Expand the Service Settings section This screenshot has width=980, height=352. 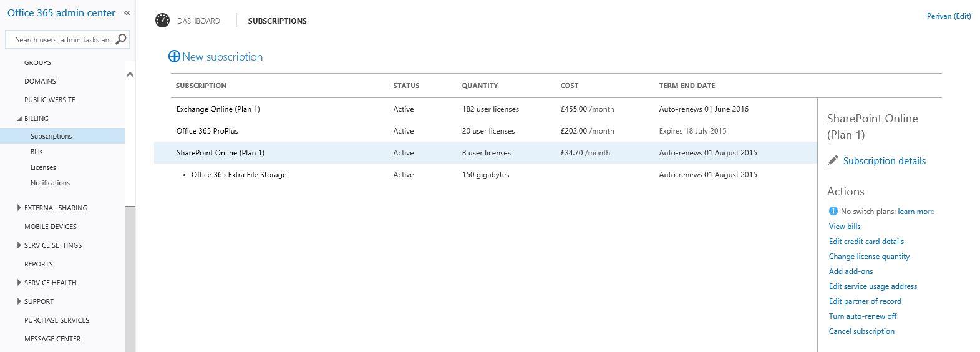coord(19,245)
